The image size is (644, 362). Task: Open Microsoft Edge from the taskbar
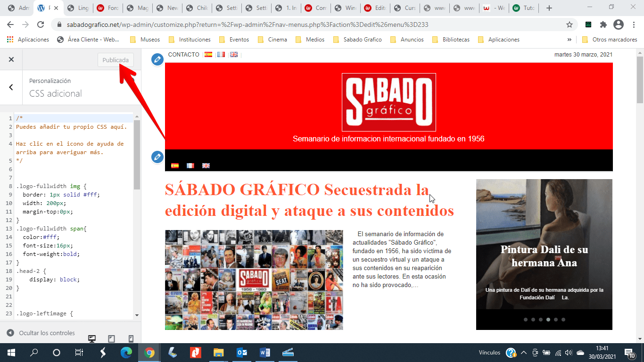(126, 353)
